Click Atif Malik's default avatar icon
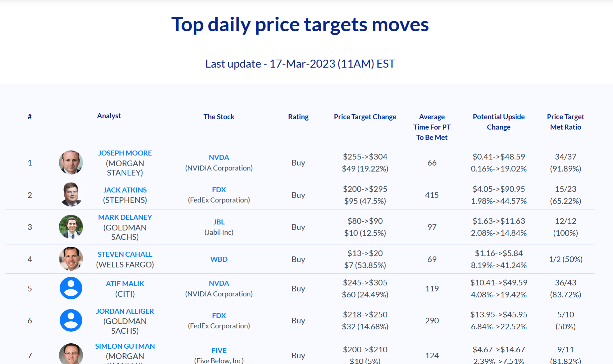Image resolution: width=613 pixels, height=364 pixels. pos(71,288)
